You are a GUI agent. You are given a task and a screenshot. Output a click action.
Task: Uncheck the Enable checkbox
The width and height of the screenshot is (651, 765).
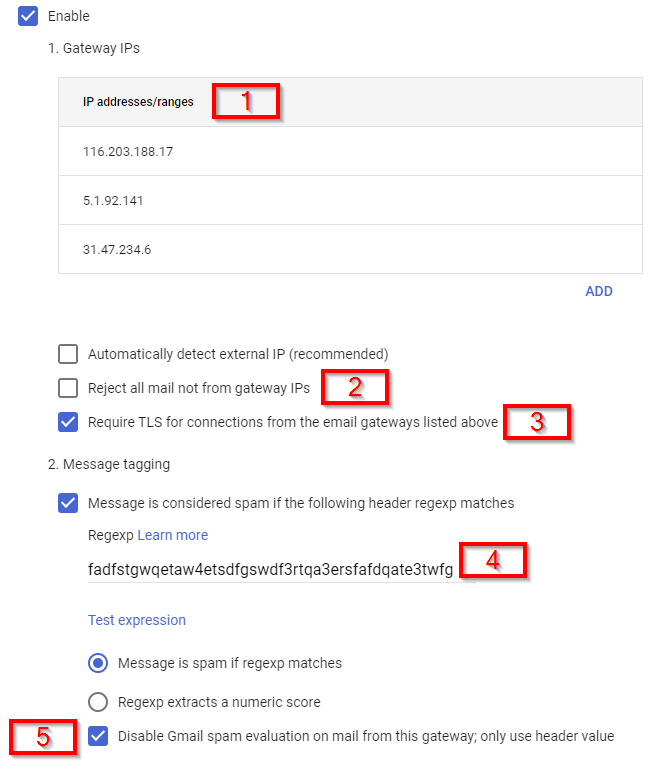[x=28, y=16]
